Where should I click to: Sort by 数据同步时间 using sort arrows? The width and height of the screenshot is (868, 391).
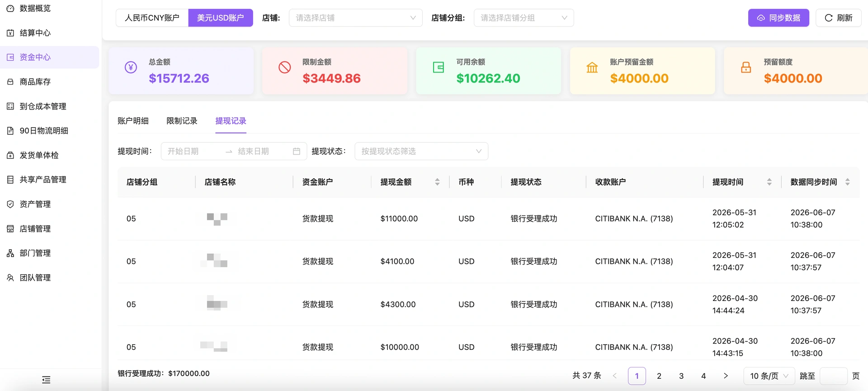pos(848,182)
